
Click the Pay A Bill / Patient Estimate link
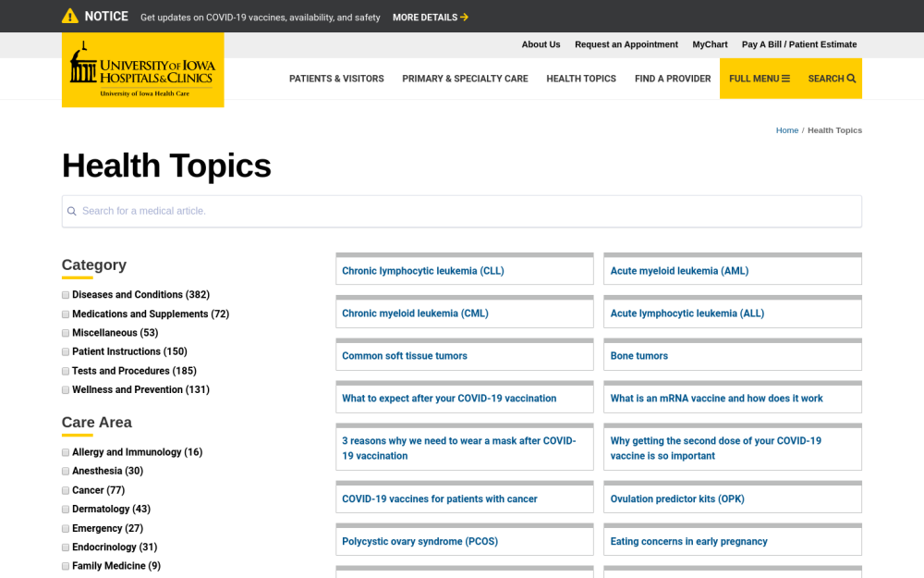pyautogui.click(x=798, y=44)
